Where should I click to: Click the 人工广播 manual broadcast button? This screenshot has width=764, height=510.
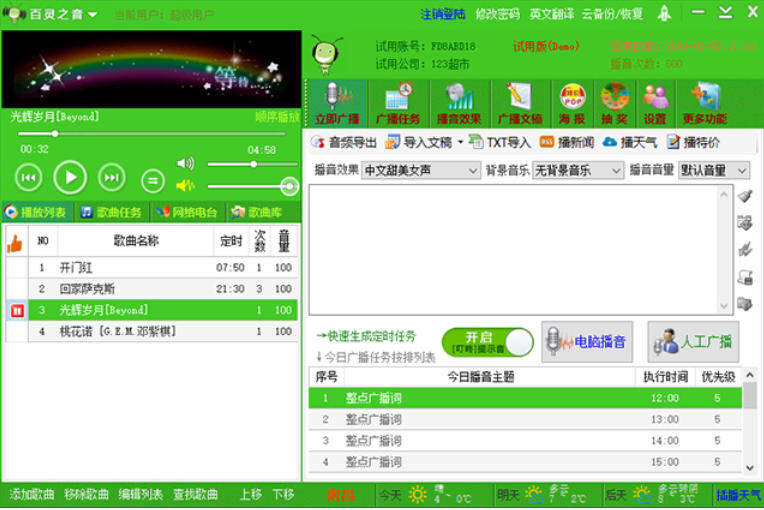point(693,342)
